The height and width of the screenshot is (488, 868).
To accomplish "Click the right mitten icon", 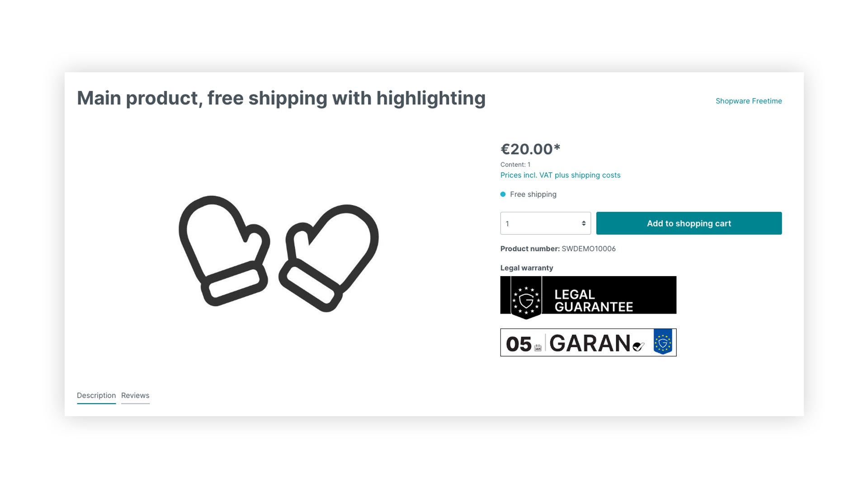I will point(329,258).
